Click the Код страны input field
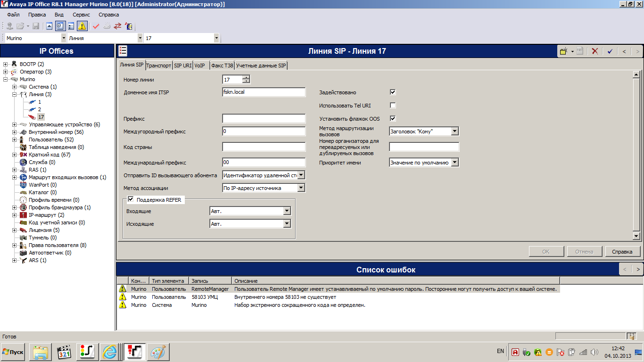The image size is (644, 362). tap(264, 147)
